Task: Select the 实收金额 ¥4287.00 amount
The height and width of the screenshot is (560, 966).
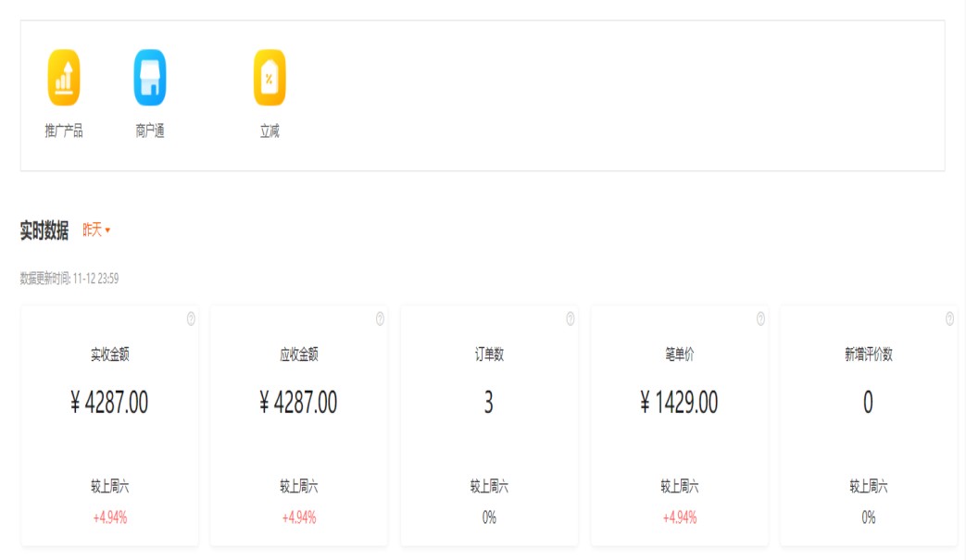Action: (109, 403)
